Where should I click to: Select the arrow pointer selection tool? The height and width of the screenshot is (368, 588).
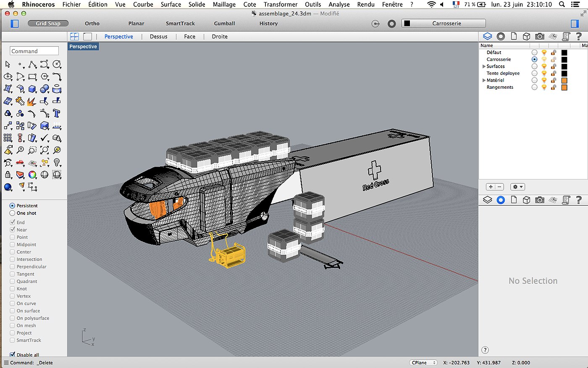[8, 64]
